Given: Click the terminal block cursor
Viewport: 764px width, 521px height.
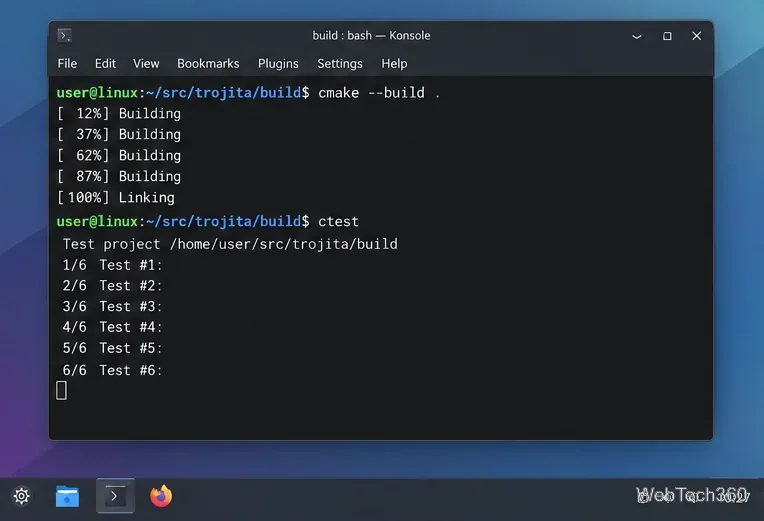Looking at the screenshot, I should [x=61, y=390].
